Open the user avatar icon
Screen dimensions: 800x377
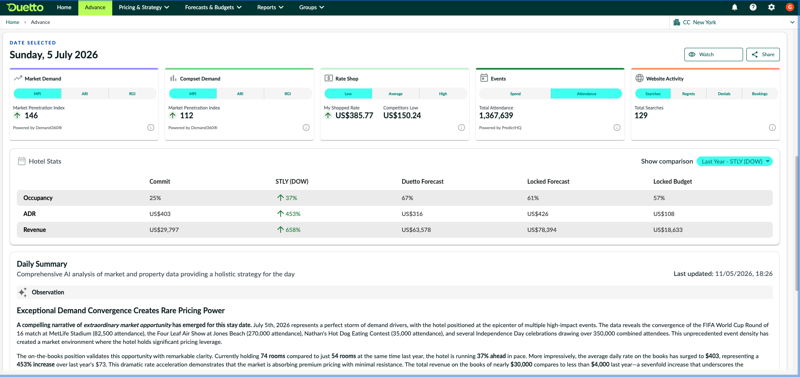790,7
